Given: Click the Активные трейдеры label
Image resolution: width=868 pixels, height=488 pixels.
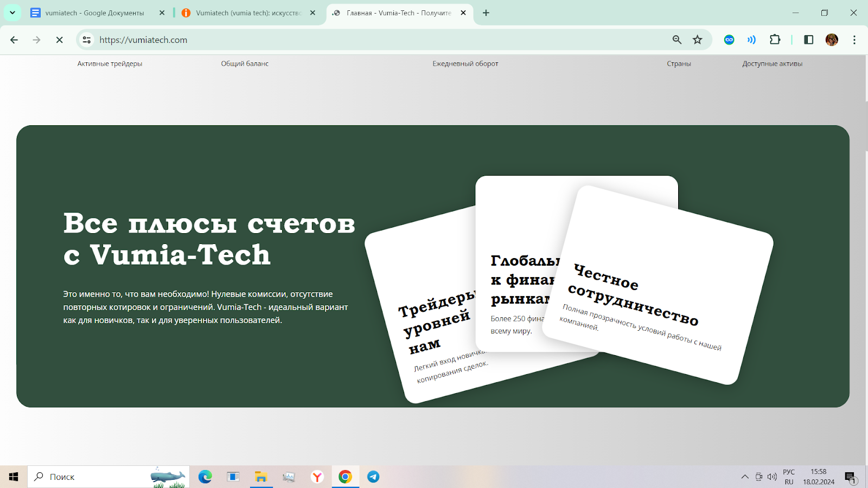Looking at the screenshot, I should (x=110, y=63).
